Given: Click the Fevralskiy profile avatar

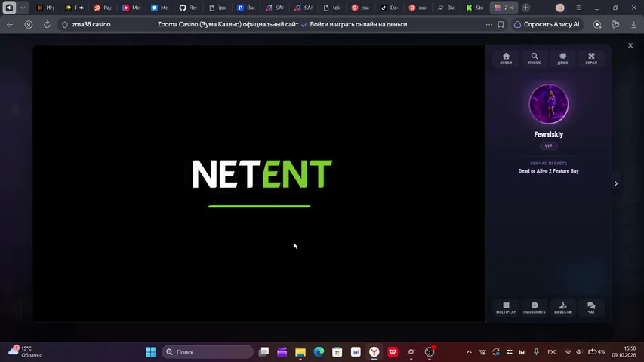Looking at the screenshot, I should pyautogui.click(x=548, y=104).
